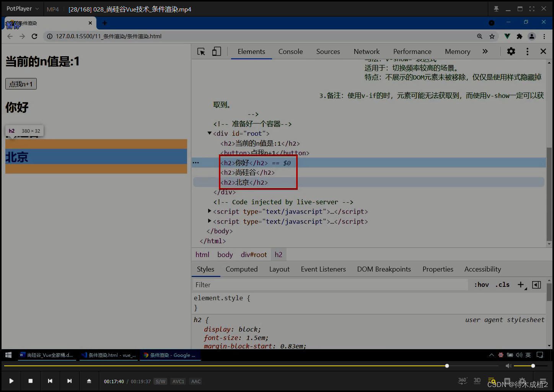
Task: Add a new style rule plus icon
Action: (521, 285)
